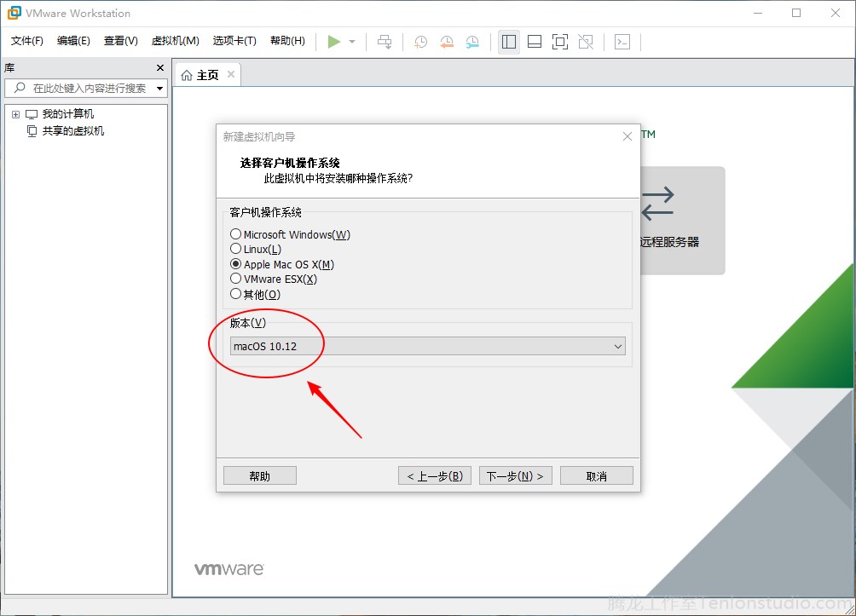Open the 选项卡(T) menu
Image resolution: width=856 pixels, height=616 pixels.
coord(234,41)
